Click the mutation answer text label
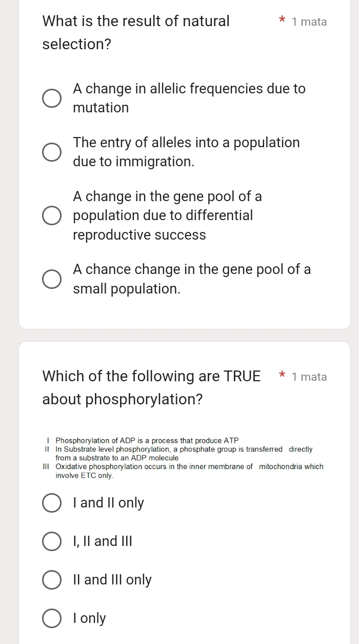Viewport: 359px width, 644px height. [189, 98]
